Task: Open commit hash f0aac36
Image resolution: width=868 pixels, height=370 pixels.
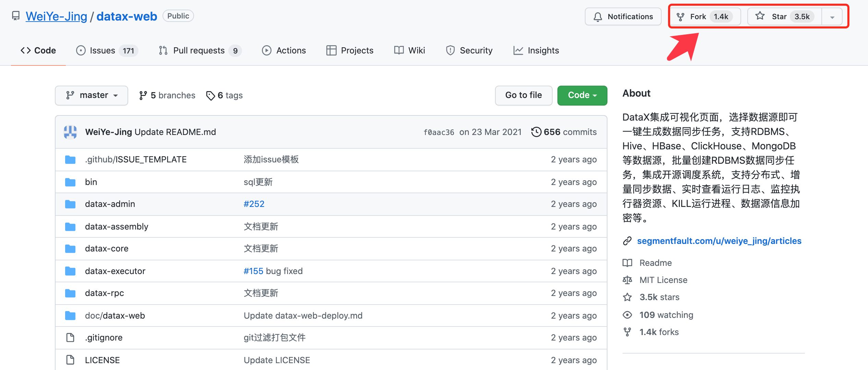Action: 438,132
